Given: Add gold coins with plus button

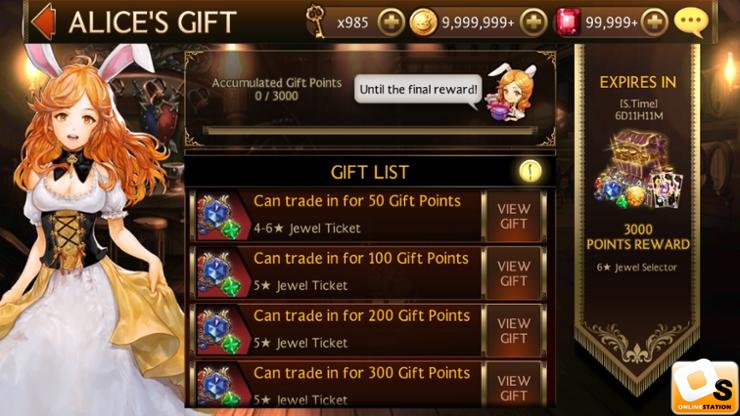Looking at the screenshot, I should click(x=533, y=22).
